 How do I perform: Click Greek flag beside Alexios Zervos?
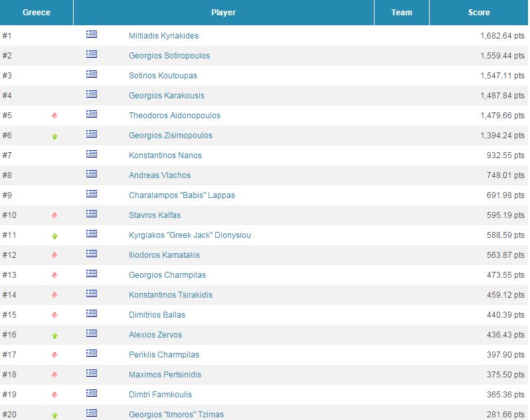[92, 334]
